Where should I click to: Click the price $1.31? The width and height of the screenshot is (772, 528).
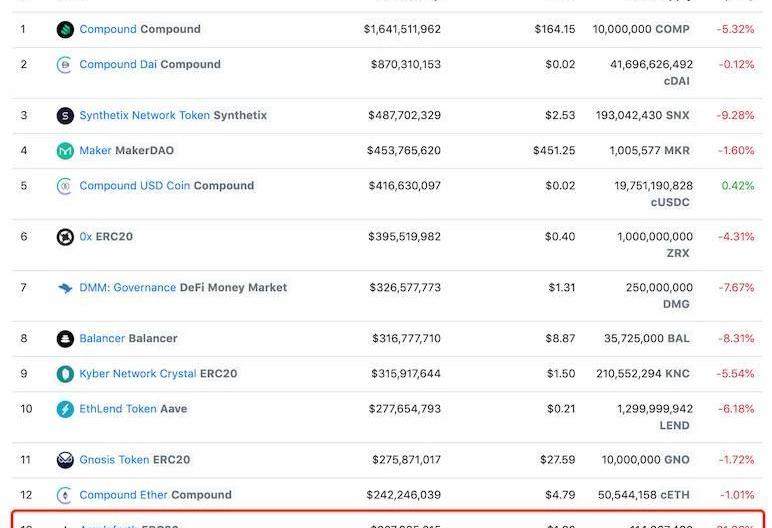pos(562,287)
